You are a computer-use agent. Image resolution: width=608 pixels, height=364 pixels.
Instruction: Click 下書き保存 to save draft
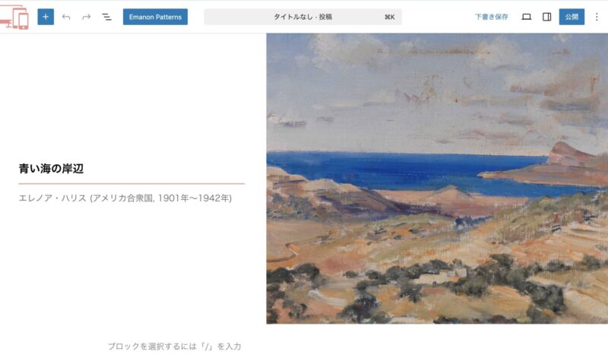(492, 17)
